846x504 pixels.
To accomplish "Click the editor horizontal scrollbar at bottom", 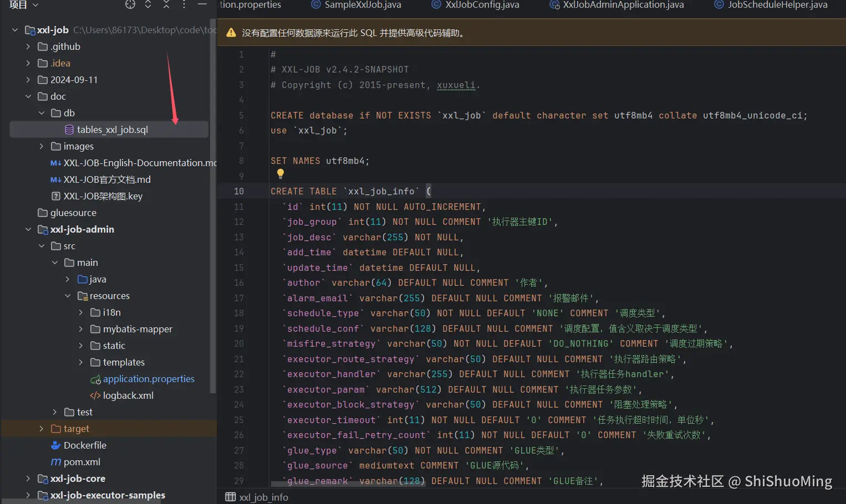I will (x=348, y=485).
